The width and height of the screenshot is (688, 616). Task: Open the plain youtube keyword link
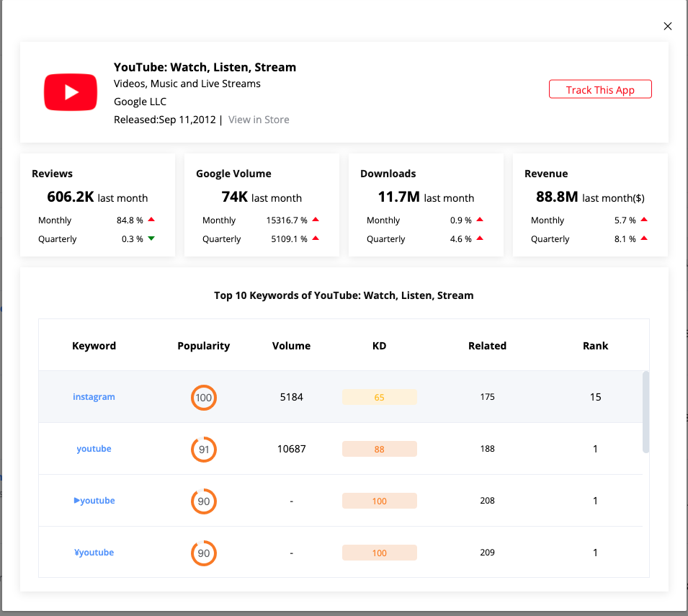point(94,449)
